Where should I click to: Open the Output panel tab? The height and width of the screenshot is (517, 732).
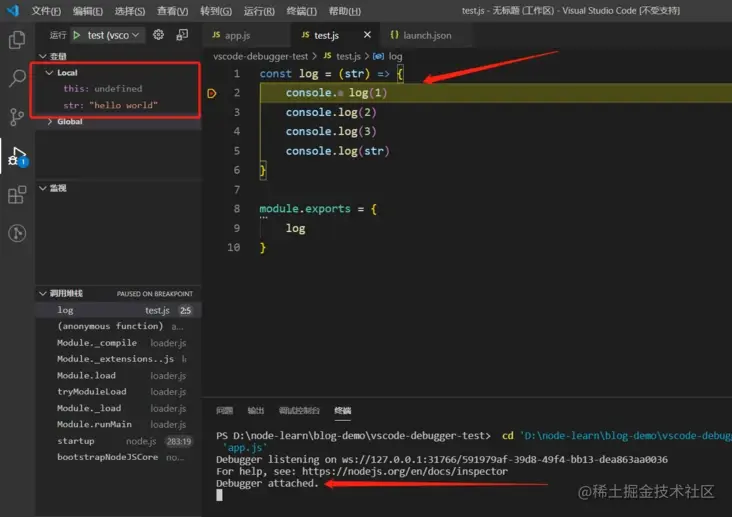tap(255, 411)
